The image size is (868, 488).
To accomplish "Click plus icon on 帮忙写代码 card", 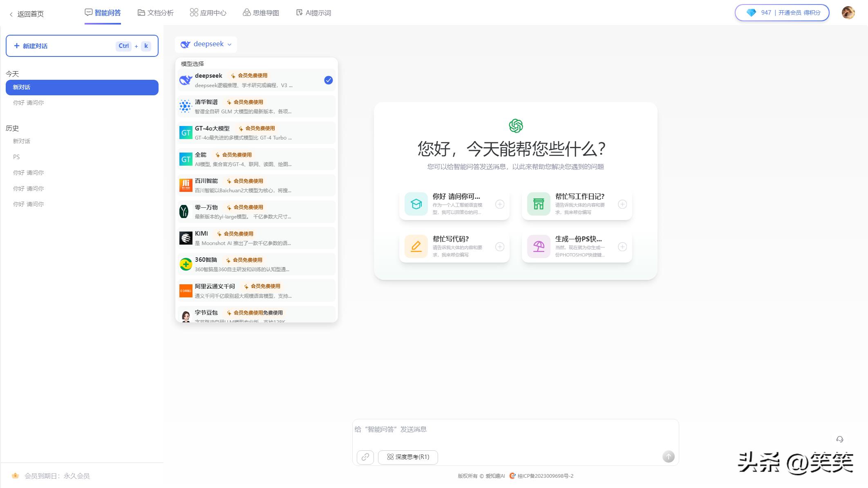I will click(499, 247).
